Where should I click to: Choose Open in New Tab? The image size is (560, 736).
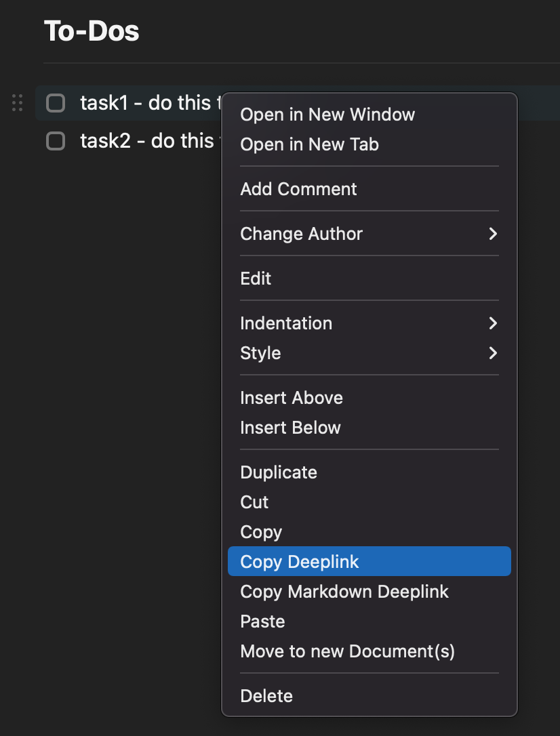(309, 144)
